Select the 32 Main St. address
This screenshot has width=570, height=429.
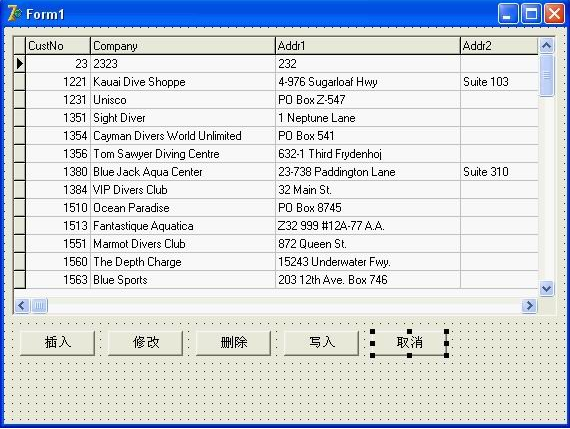pos(368,190)
